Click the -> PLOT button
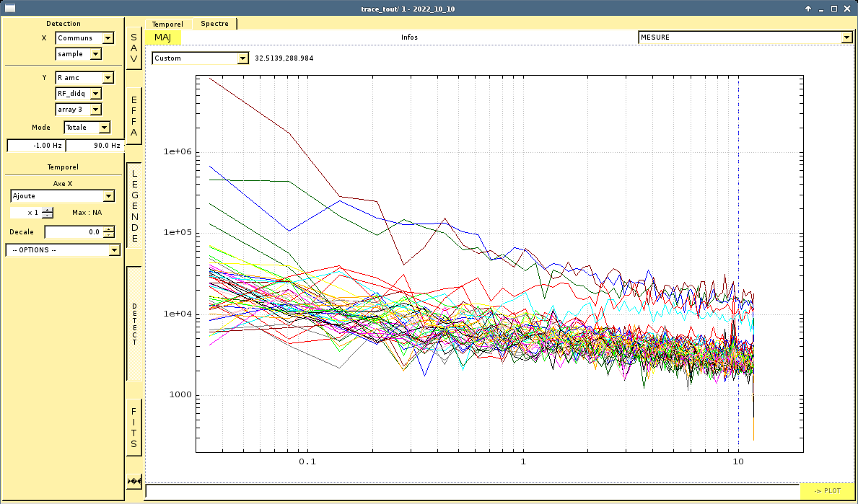Viewport: 858px width, 504px height. pos(827,491)
